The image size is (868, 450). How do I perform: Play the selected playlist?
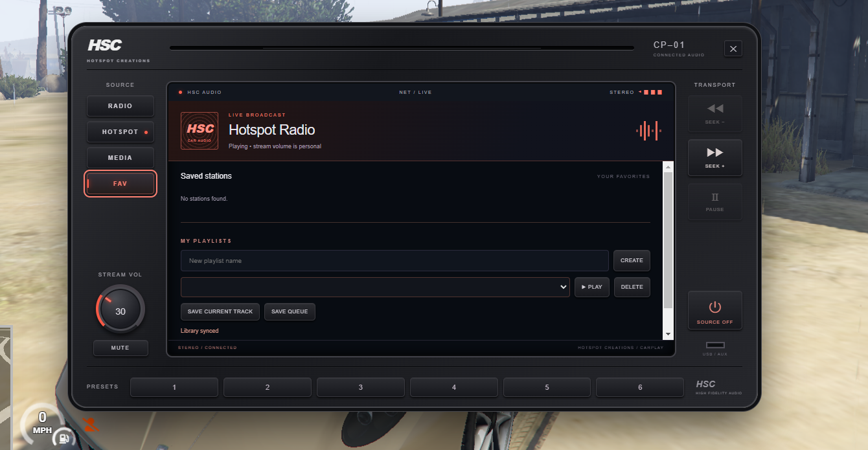pos(592,287)
